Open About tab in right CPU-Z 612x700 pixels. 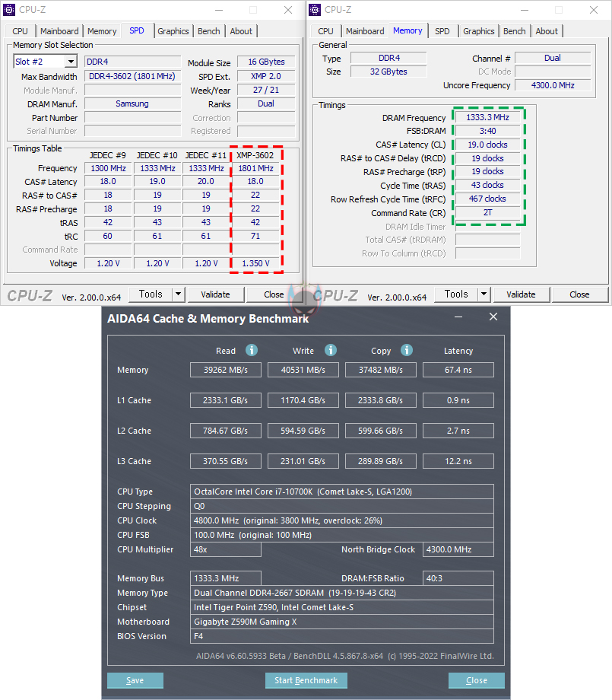547,31
